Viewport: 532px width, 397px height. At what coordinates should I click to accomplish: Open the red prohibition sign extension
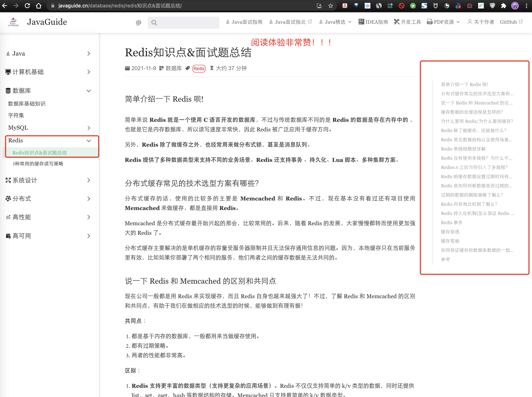click(402, 6)
